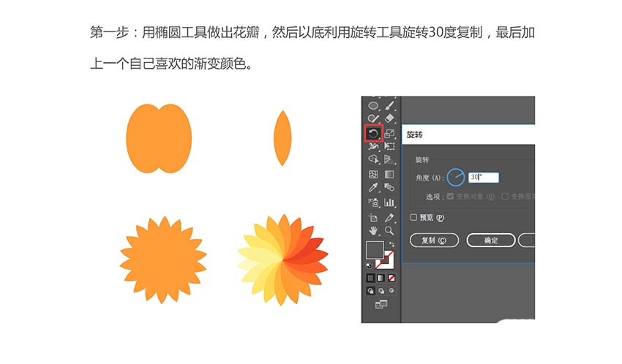Select the Paintbrush tool
Screen dimensions: 622x364
(x=389, y=105)
